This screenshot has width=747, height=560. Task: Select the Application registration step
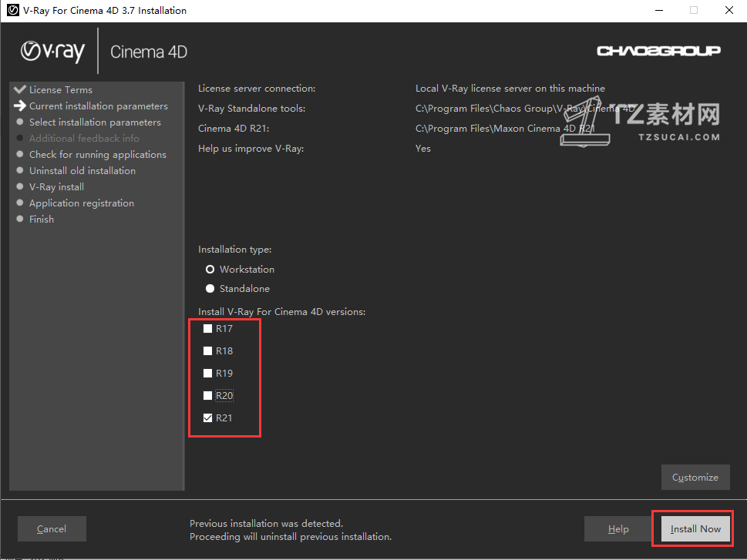tap(82, 203)
